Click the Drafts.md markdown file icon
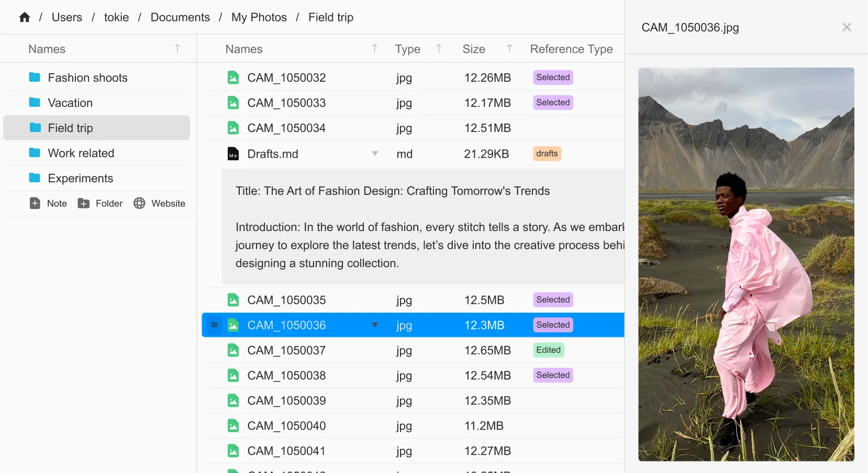Screen dimensions: 868x473 [x=233, y=154]
